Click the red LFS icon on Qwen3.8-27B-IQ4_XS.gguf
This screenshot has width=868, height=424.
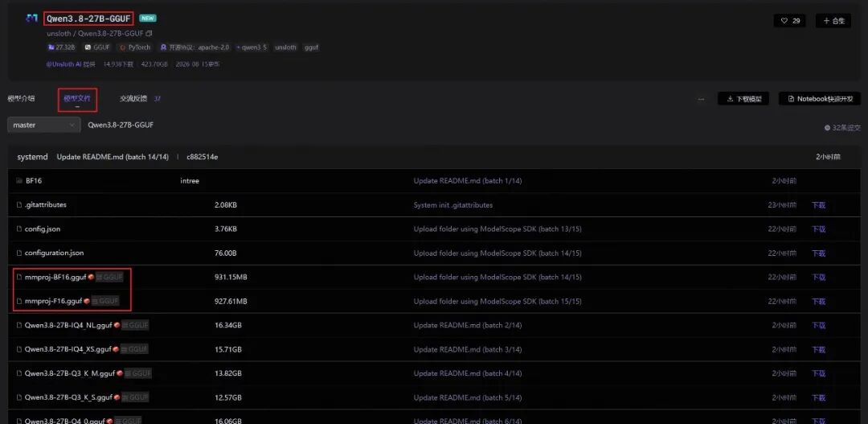[x=116, y=349]
